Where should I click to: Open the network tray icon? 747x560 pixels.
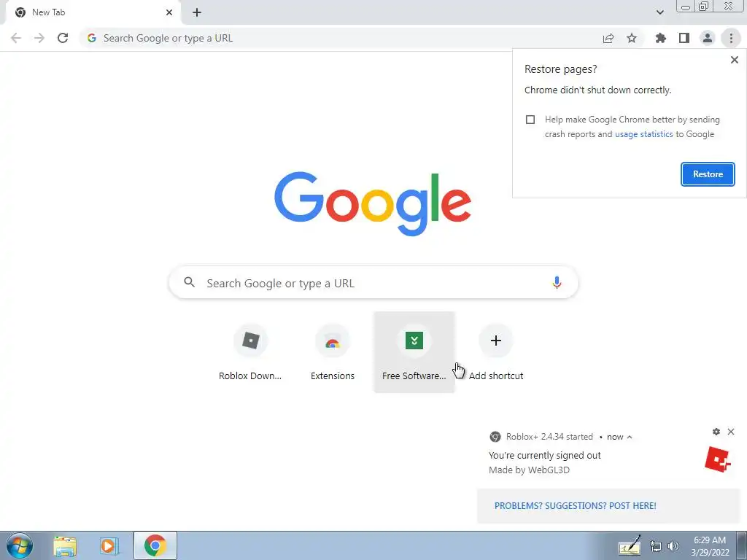pos(656,546)
